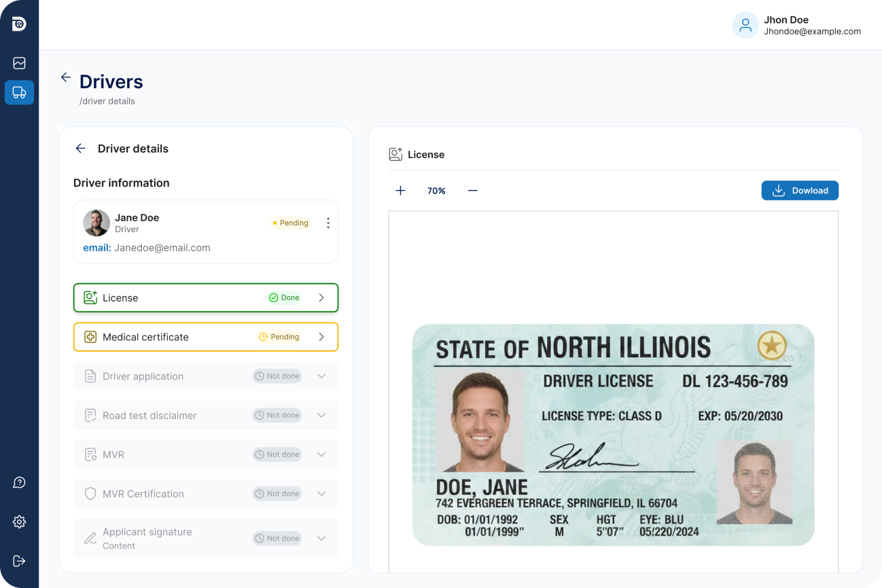Select the Drivers truck icon in the sidebar
Viewport: 882px width, 588px height.
(19, 92)
